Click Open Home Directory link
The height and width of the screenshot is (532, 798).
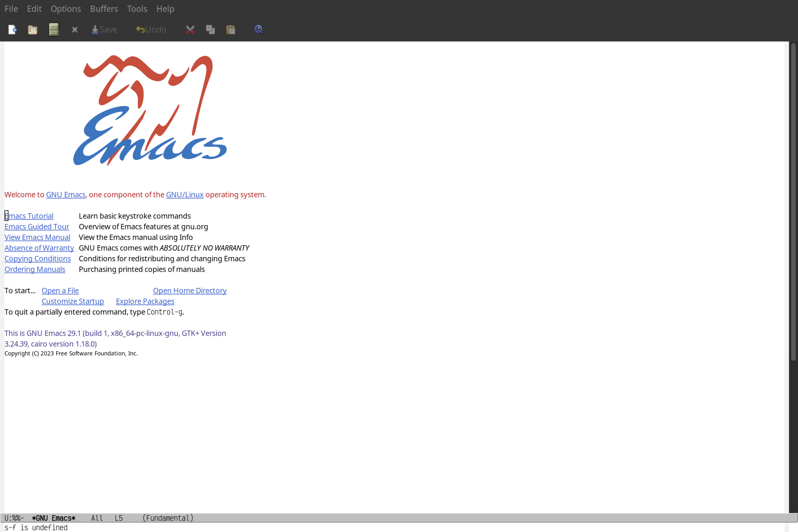click(190, 290)
